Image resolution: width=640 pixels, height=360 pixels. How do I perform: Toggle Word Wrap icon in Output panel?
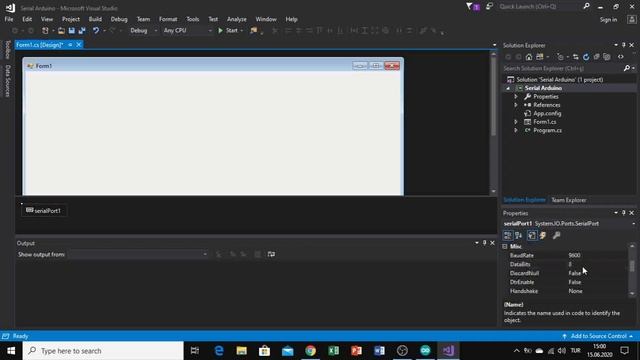(271, 254)
